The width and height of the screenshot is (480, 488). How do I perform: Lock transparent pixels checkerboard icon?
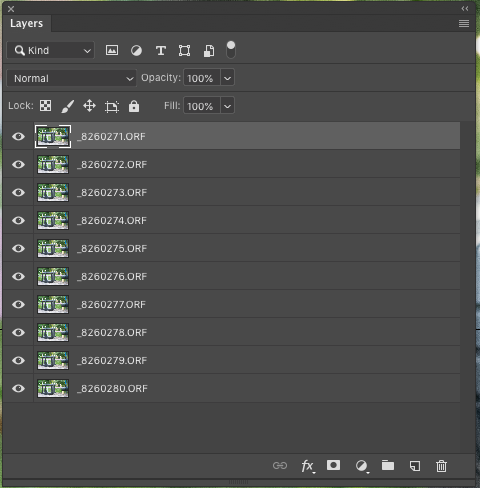pos(45,106)
